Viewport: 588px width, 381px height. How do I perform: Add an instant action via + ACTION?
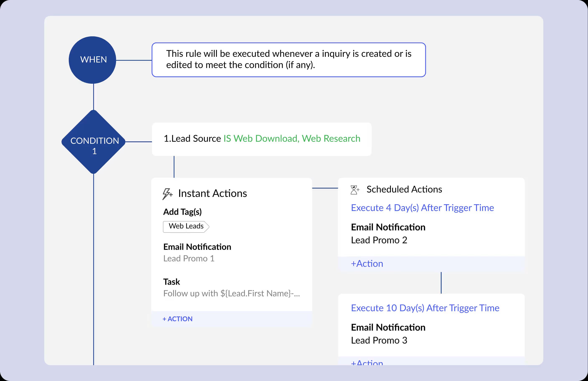(x=177, y=319)
